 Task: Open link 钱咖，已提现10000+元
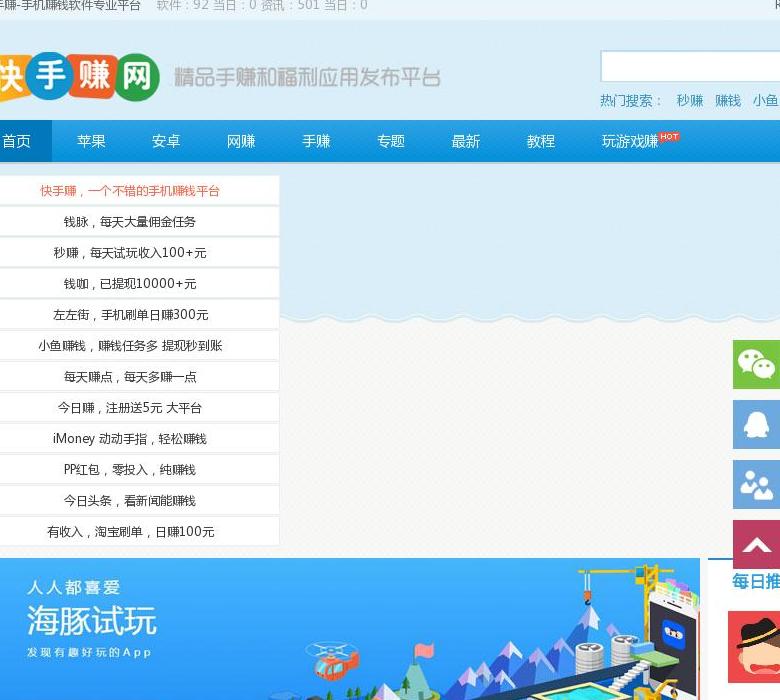(130, 284)
